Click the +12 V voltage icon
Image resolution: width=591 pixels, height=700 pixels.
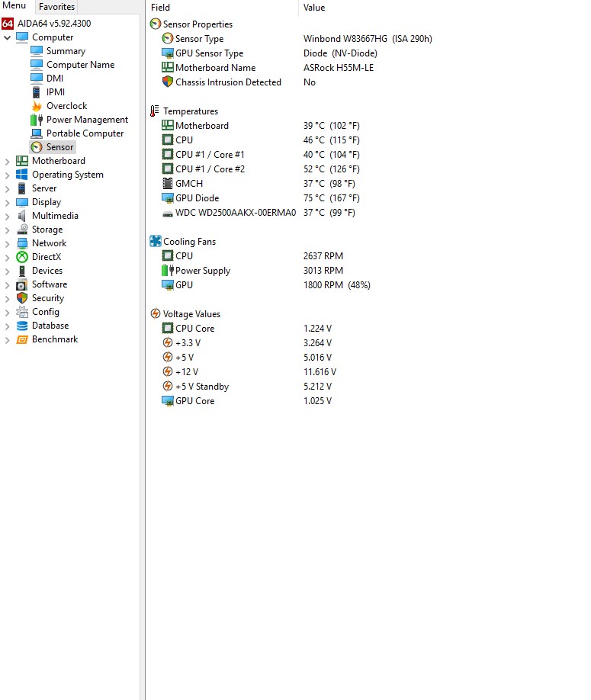tap(168, 371)
